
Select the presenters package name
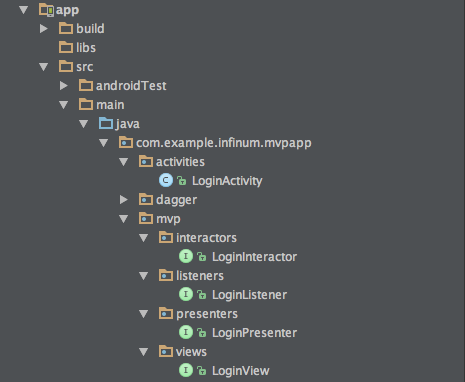[207, 314]
